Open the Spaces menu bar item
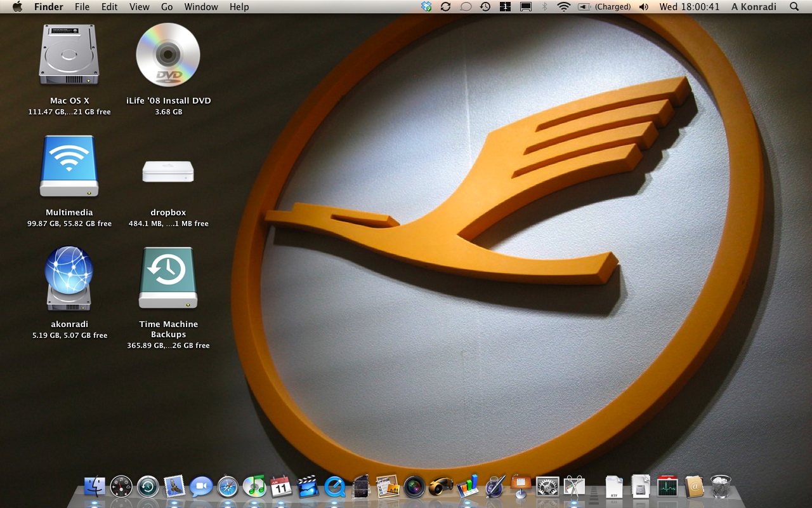 [506, 6]
